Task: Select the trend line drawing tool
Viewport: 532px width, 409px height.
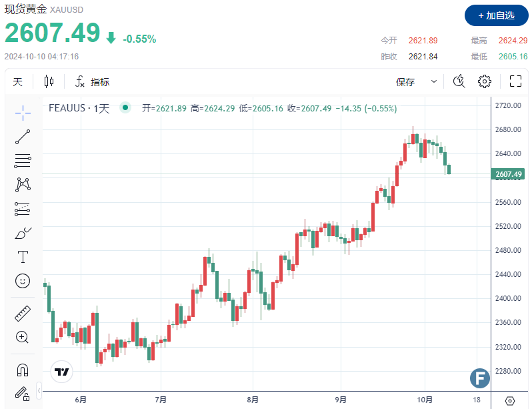Action: pyautogui.click(x=23, y=137)
